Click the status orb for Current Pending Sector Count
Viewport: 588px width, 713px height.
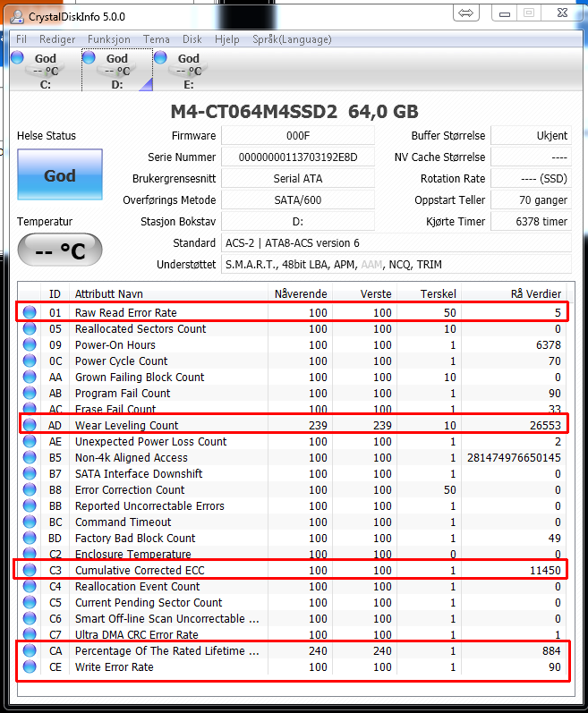click(x=30, y=602)
